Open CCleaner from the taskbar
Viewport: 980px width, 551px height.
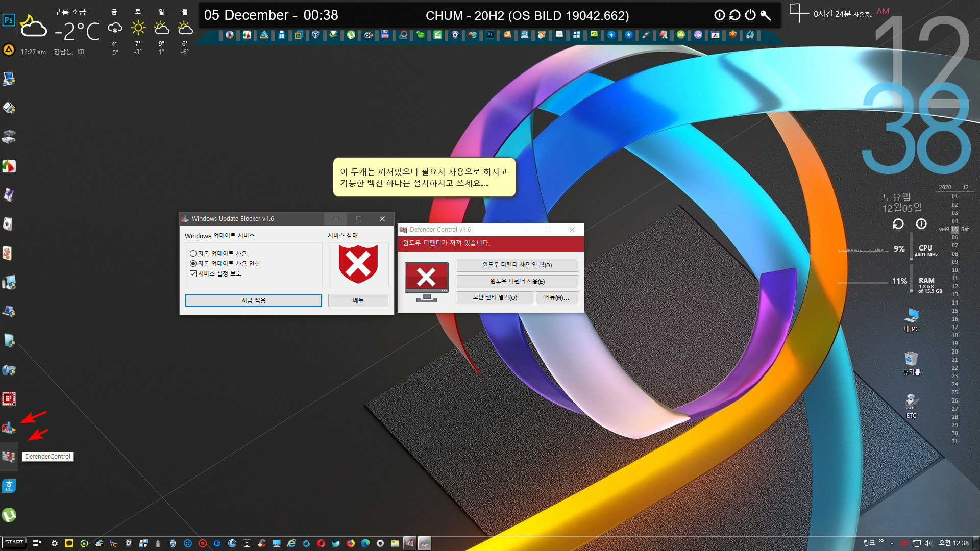pyautogui.click(x=262, y=543)
